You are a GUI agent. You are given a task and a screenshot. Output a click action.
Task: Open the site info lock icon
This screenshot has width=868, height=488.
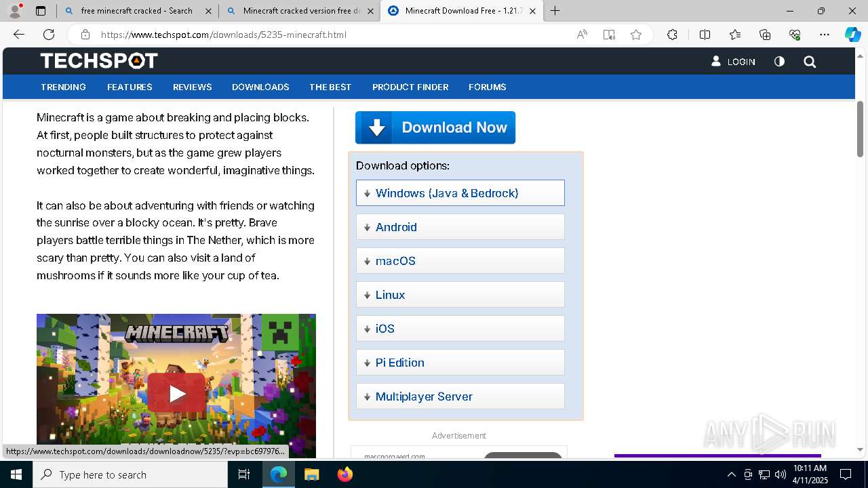pyautogui.click(x=85, y=35)
